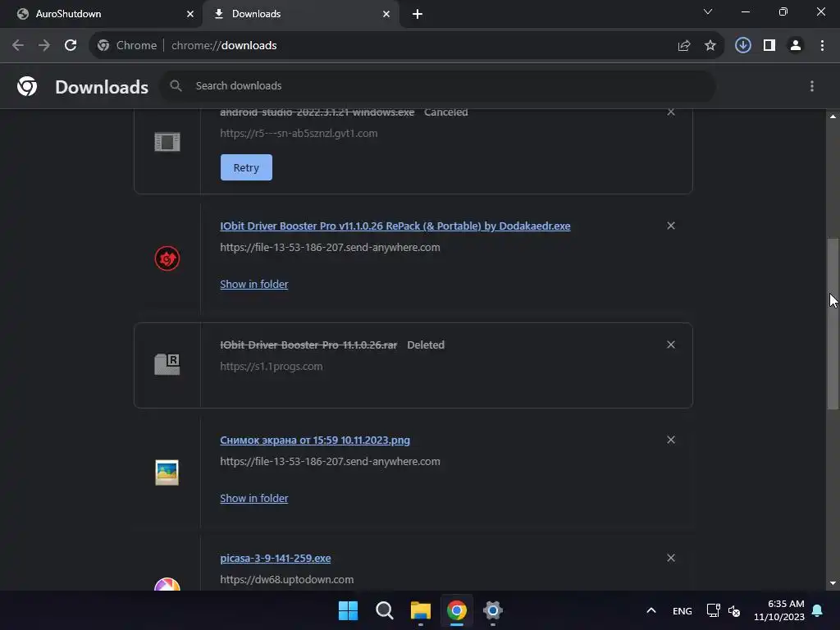Image resolution: width=840 pixels, height=630 pixels.
Task: Click the muted volume tray icon
Action: (x=734, y=610)
